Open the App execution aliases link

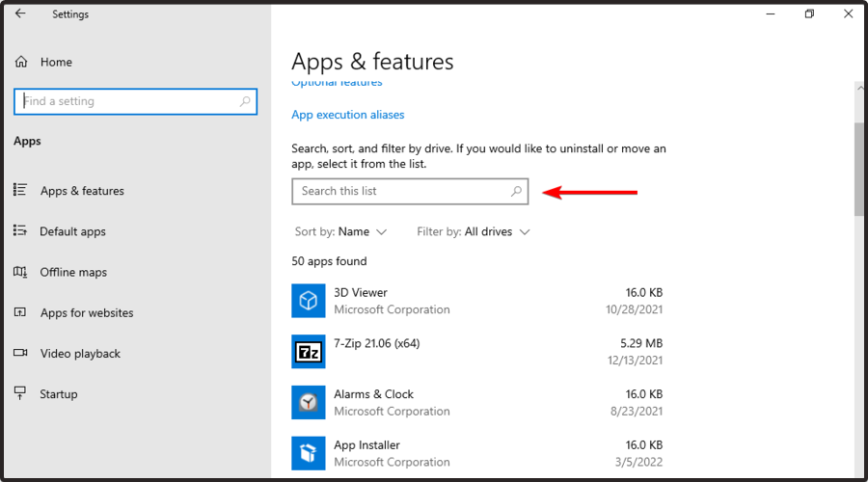(x=348, y=115)
